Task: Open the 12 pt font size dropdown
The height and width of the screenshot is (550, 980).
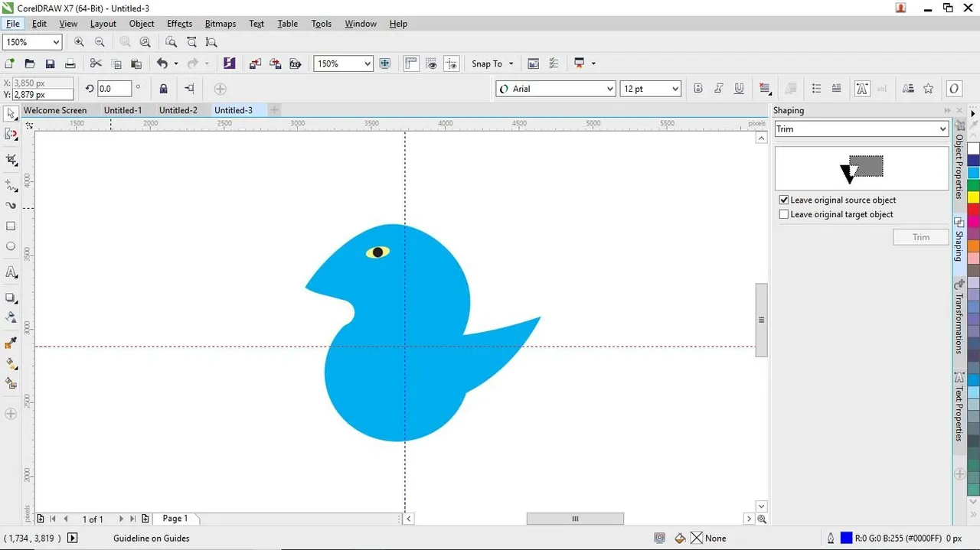Action: tap(675, 89)
